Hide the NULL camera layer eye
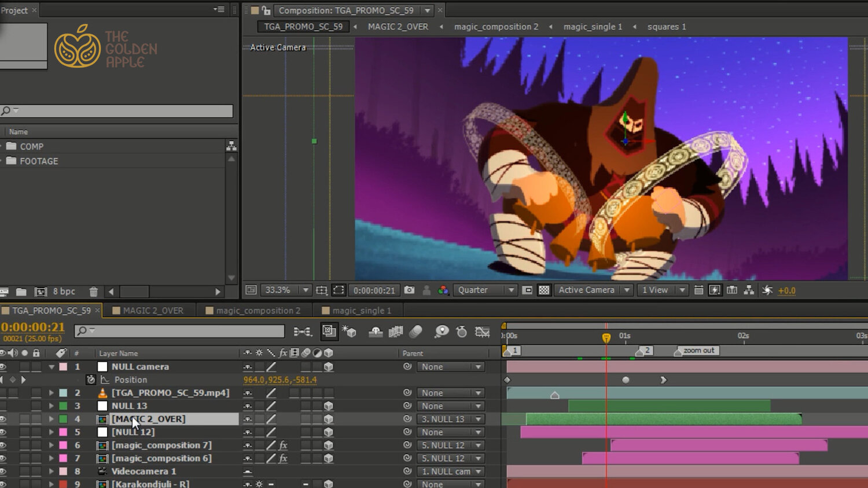The width and height of the screenshot is (868, 488). [3, 367]
